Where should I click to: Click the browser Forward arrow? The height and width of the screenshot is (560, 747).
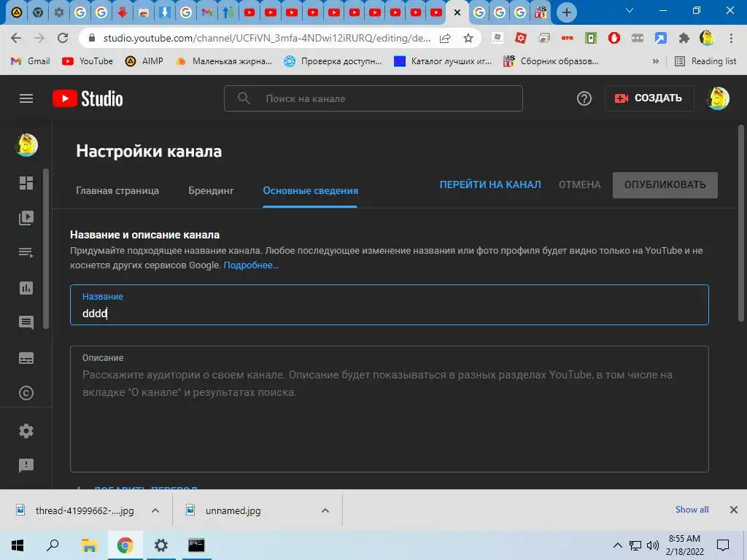[x=39, y=38]
